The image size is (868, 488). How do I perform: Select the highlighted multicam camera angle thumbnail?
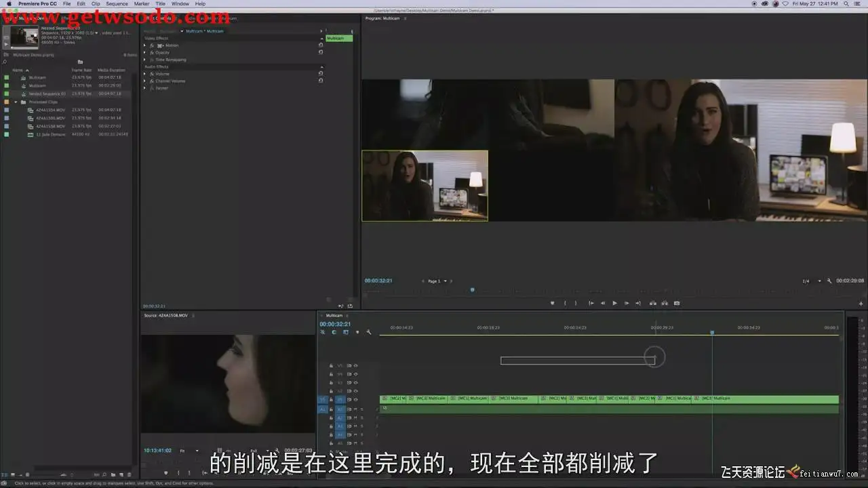pos(425,186)
